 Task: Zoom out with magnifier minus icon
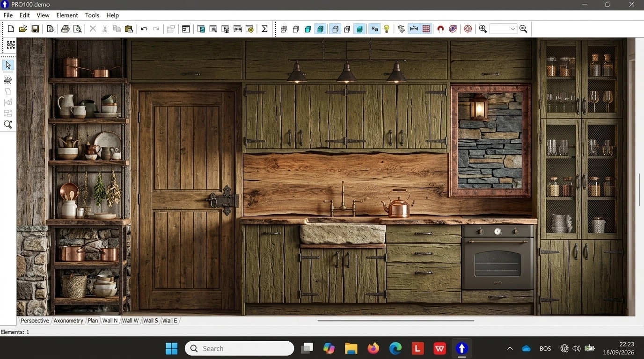click(523, 29)
